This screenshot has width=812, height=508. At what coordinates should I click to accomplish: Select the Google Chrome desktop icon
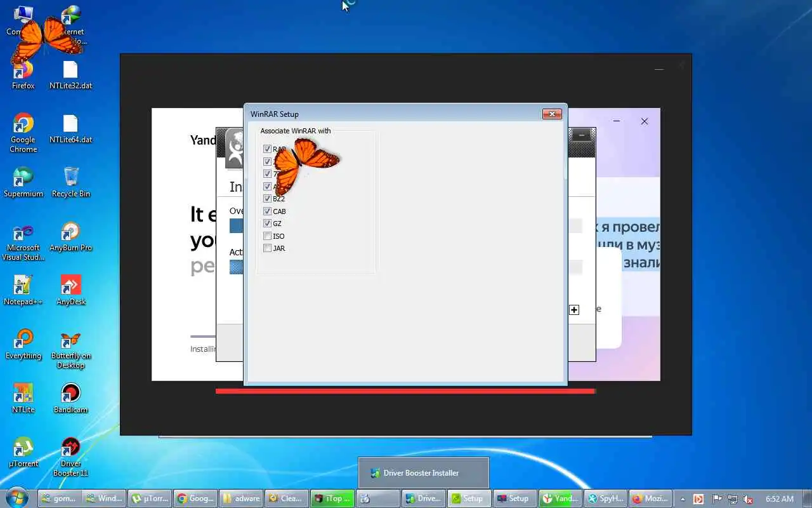tap(23, 133)
